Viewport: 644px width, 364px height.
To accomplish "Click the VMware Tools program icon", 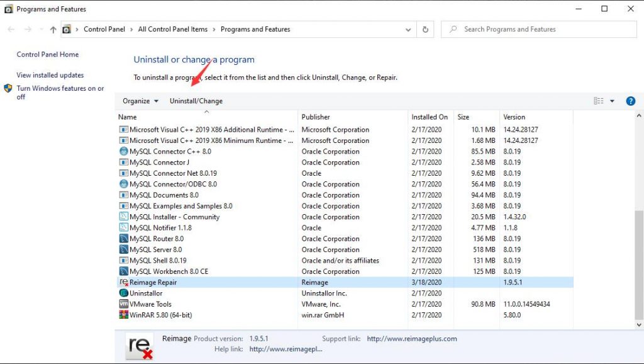I will tap(124, 304).
